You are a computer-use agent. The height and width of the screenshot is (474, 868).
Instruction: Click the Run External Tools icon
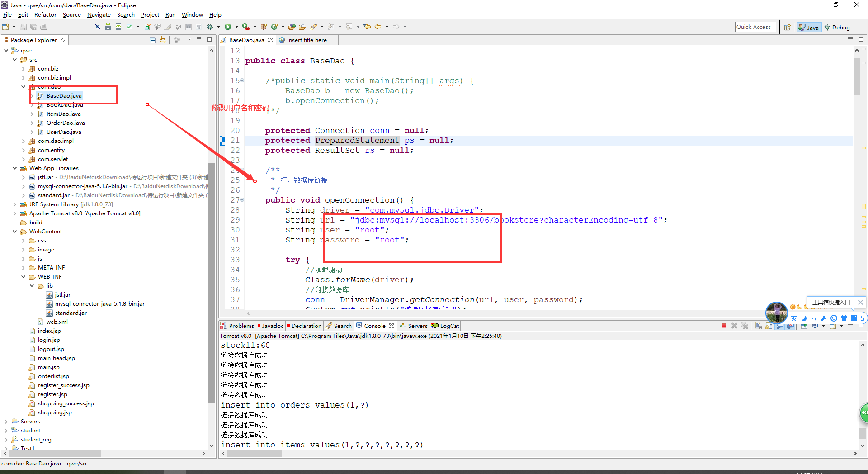tap(245, 27)
